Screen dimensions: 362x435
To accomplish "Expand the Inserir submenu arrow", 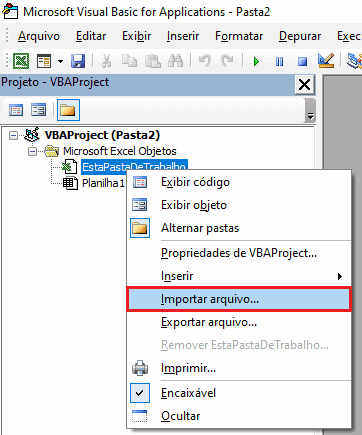I will [x=340, y=276].
